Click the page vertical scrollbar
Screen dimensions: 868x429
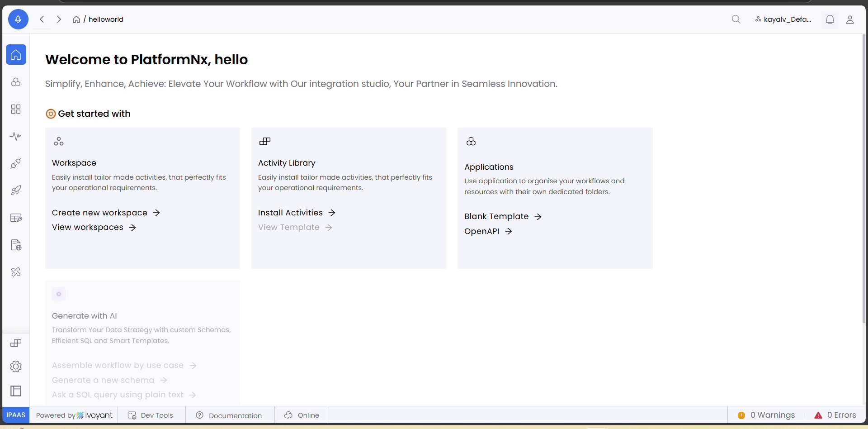(864, 179)
